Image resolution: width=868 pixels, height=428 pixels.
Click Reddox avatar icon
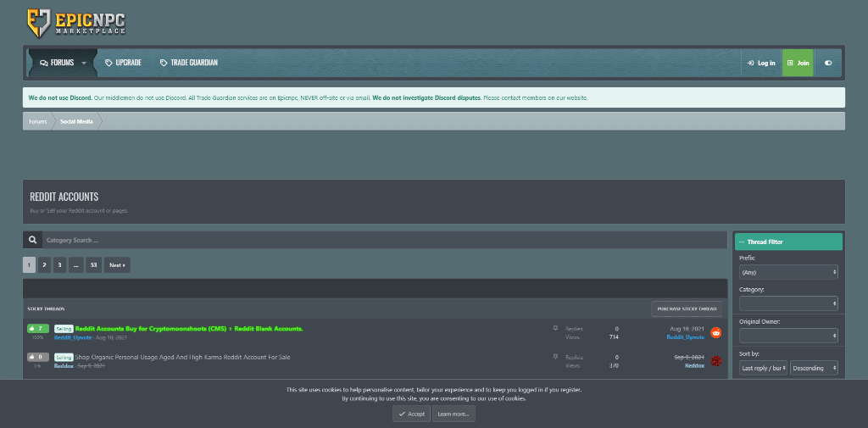pos(715,362)
